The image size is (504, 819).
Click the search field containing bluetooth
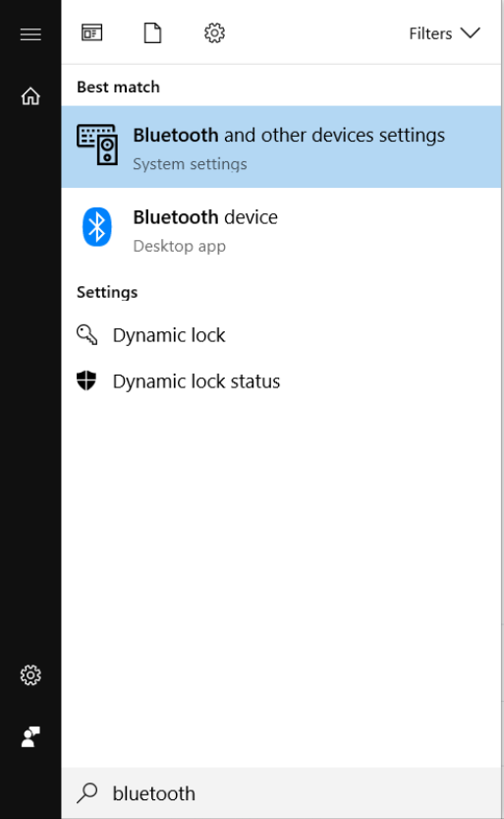pyautogui.click(x=281, y=792)
